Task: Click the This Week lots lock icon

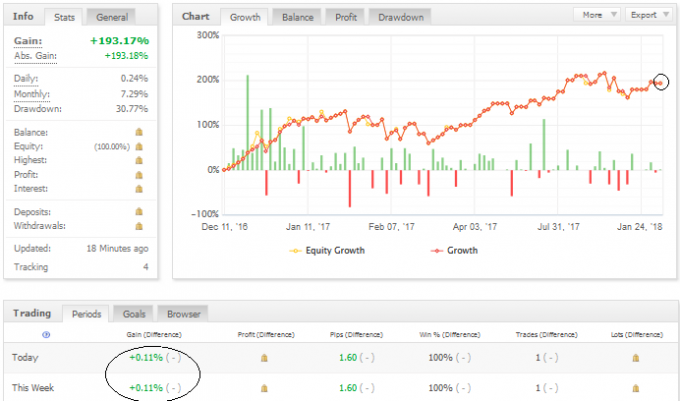Action: [x=635, y=388]
